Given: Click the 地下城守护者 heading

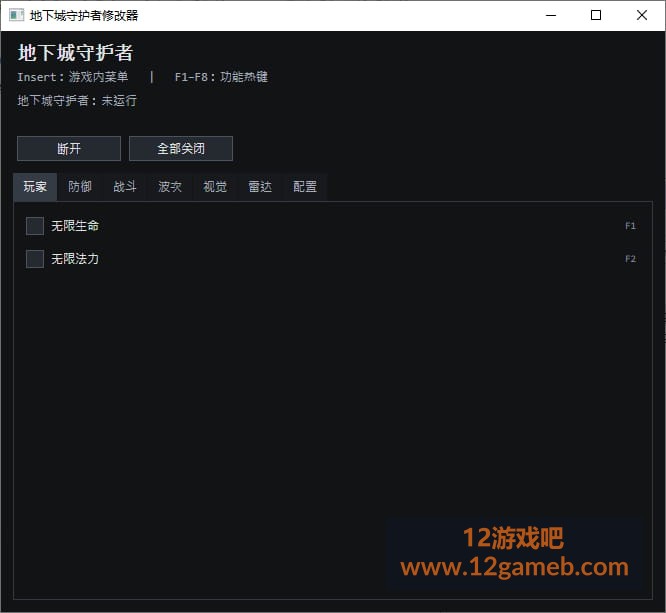Looking at the screenshot, I should (x=76, y=53).
